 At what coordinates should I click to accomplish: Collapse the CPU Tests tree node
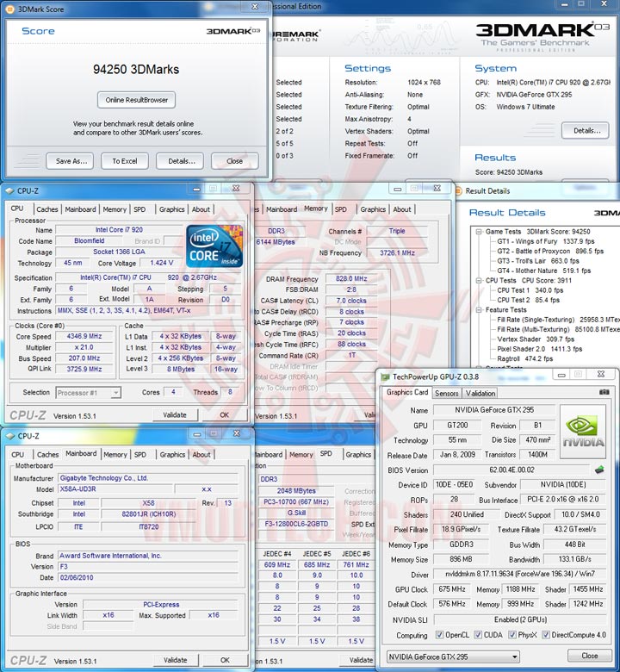pyautogui.click(x=479, y=280)
